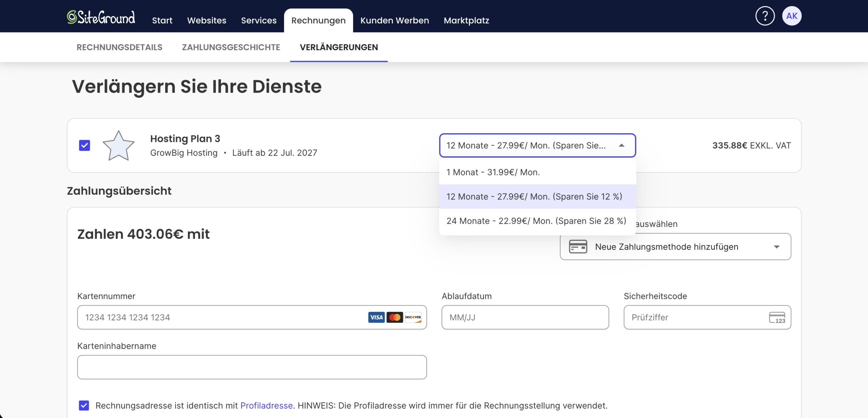Go to Start in top navigation

coord(162,20)
